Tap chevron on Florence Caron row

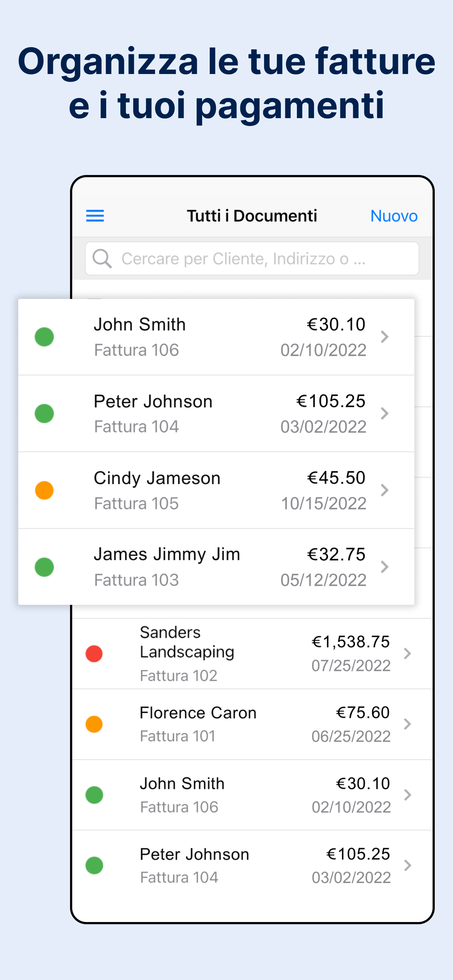(x=407, y=724)
